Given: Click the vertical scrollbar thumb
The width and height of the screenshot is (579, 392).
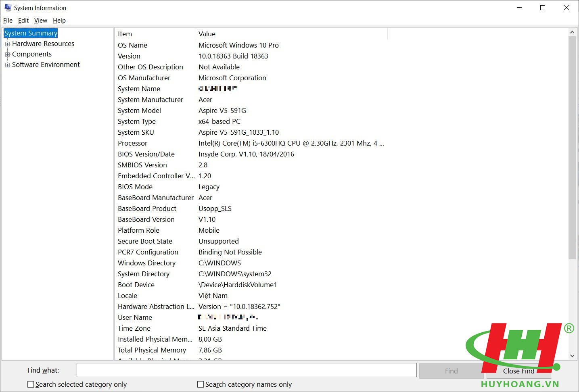Looking at the screenshot, I should tap(572, 148).
